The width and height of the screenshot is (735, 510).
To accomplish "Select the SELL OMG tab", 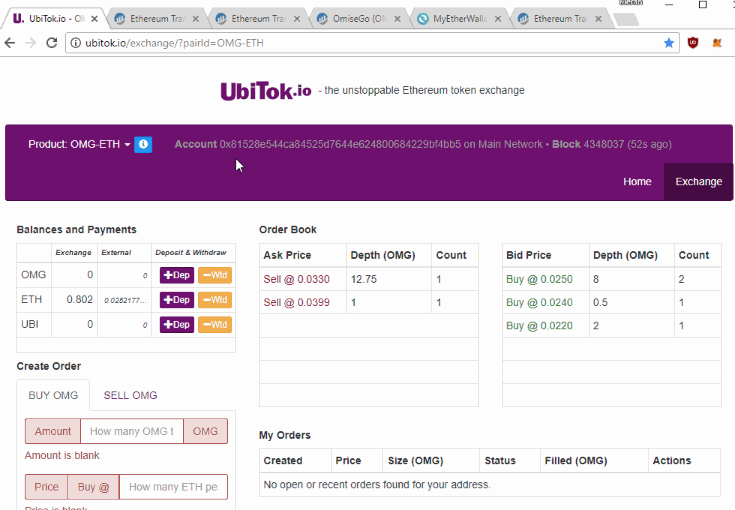I will (x=130, y=395).
